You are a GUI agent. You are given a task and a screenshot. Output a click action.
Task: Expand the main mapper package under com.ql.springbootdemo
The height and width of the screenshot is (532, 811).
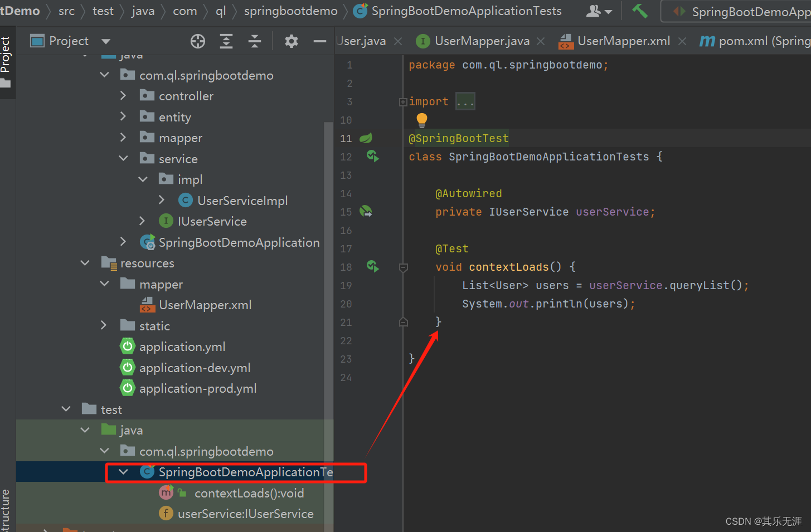click(x=123, y=137)
